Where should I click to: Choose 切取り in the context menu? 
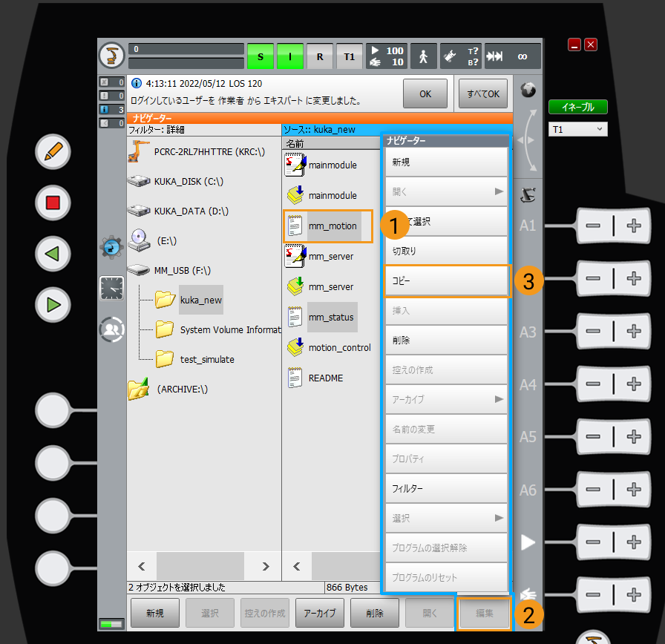[x=446, y=251]
